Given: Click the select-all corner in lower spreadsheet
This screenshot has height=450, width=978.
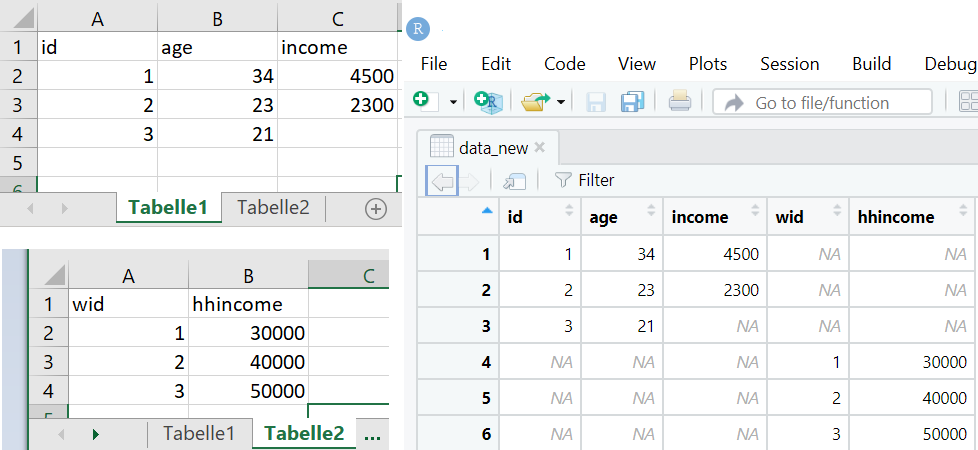Looking at the screenshot, I should click(48, 275).
